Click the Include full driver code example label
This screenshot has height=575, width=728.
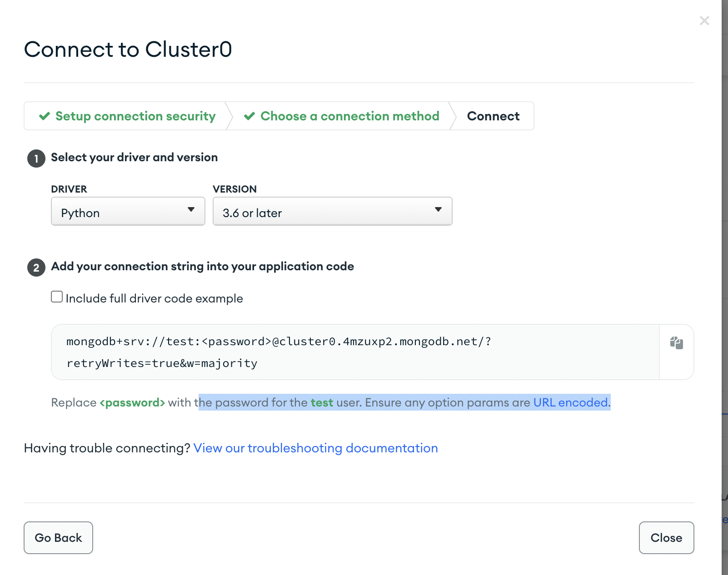tap(155, 298)
